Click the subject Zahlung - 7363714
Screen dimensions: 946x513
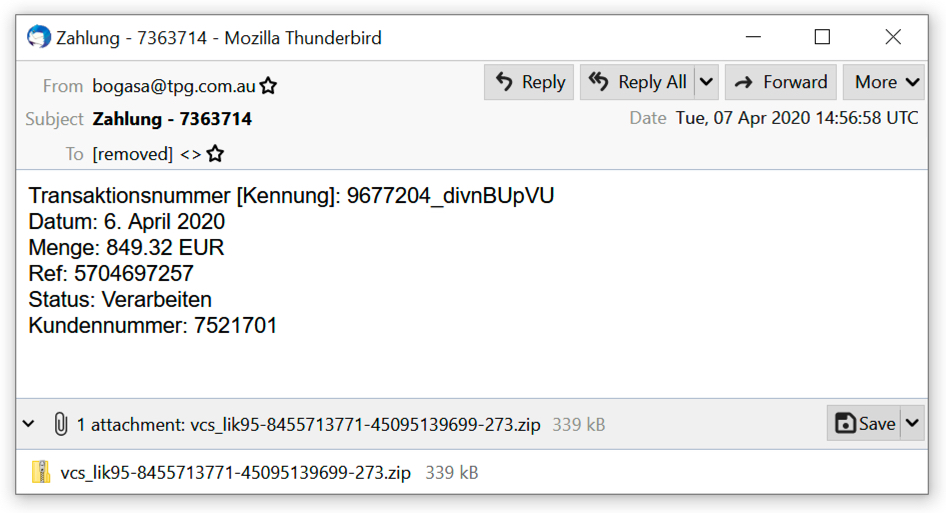pyautogui.click(x=172, y=119)
